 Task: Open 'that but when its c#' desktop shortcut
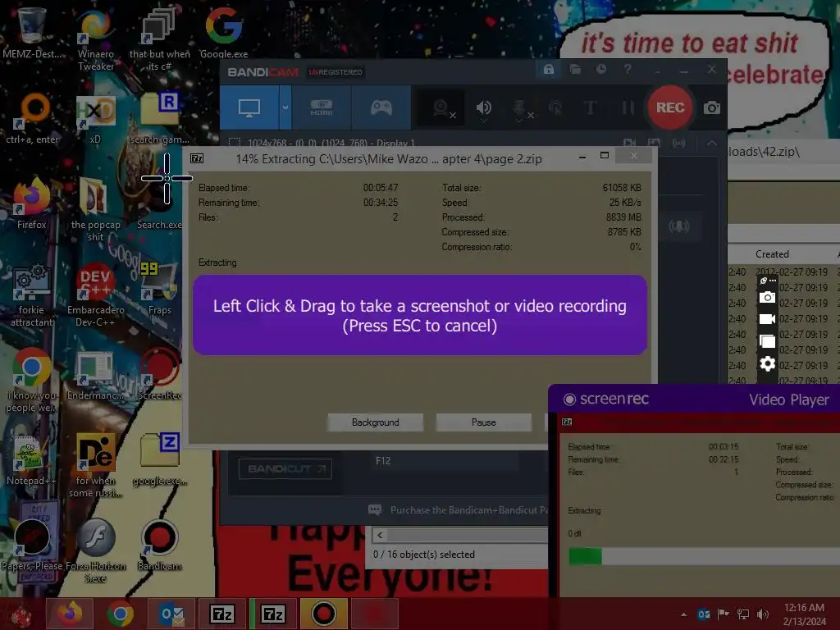pos(160,39)
